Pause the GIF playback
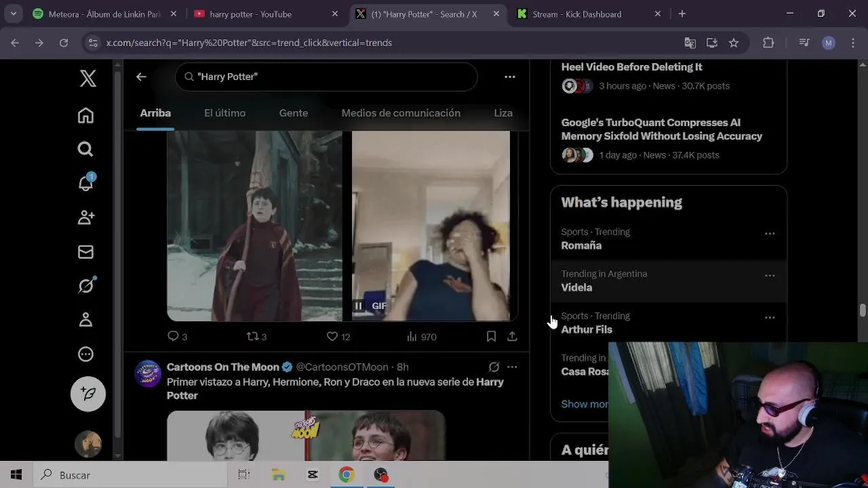The width and height of the screenshot is (868, 488). 359,306
